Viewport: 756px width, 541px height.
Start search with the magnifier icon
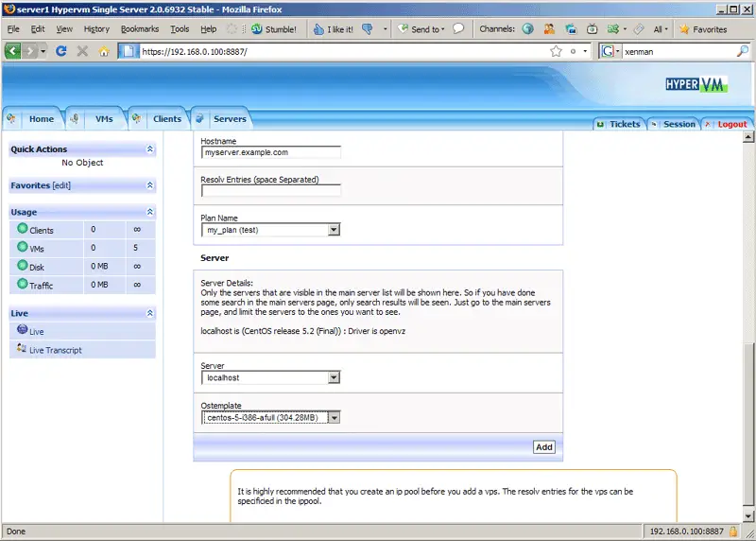[x=743, y=51]
